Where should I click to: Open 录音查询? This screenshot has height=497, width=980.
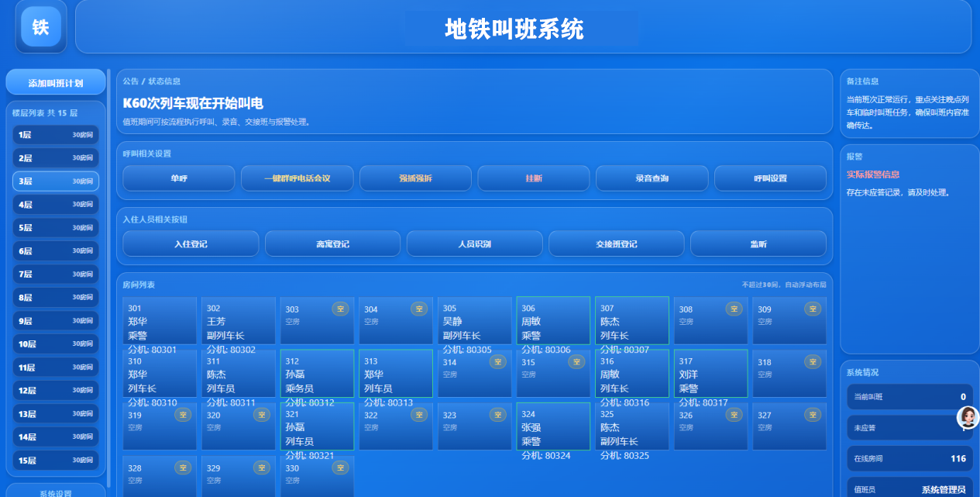pyautogui.click(x=652, y=178)
